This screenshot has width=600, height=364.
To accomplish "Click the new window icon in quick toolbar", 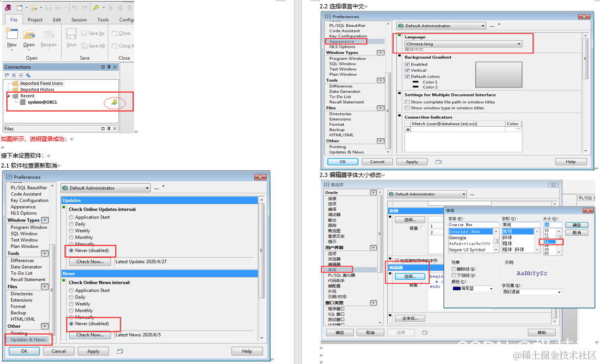I will tap(19, 8).
